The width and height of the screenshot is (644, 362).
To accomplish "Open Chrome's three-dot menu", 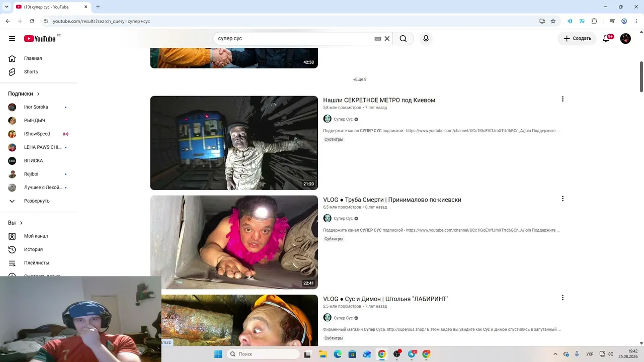I will pyautogui.click(x=636, y=21).
